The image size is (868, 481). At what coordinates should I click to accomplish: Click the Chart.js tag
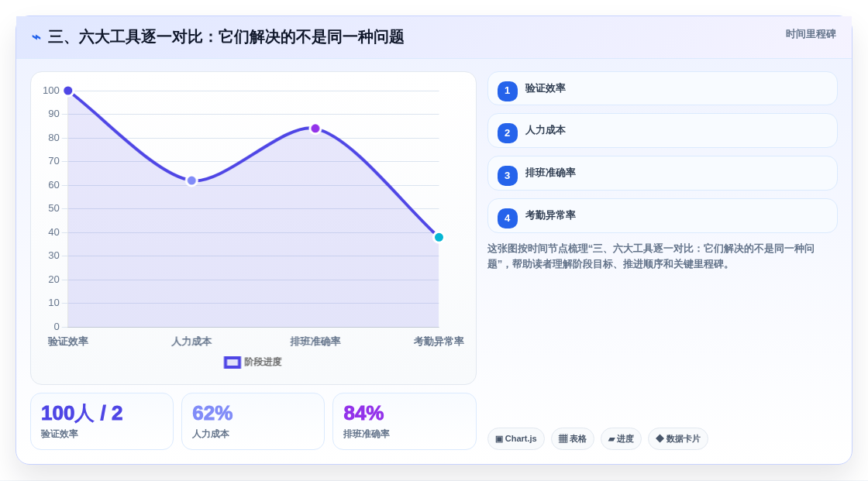tap(516, 439)
